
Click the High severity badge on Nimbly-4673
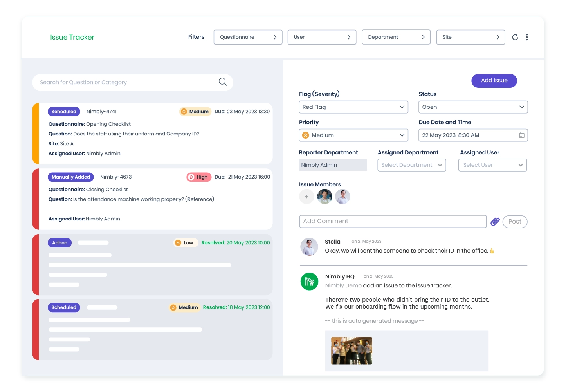199,177
